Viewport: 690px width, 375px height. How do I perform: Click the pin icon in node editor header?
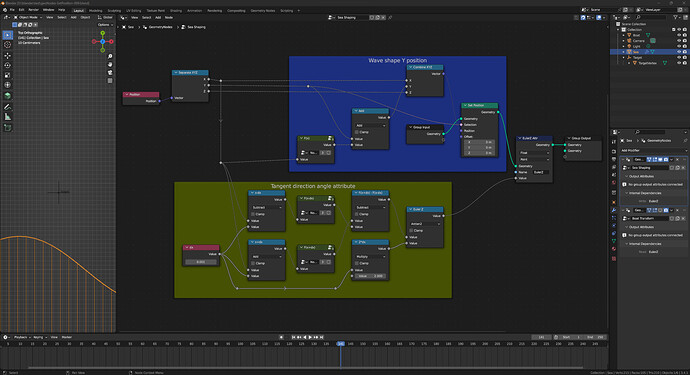[390, 18]
